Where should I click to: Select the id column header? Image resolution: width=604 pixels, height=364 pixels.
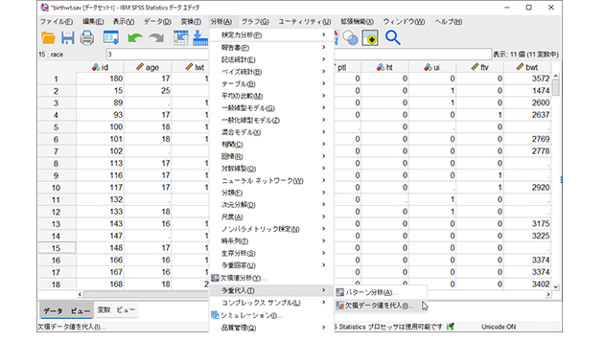100,67
